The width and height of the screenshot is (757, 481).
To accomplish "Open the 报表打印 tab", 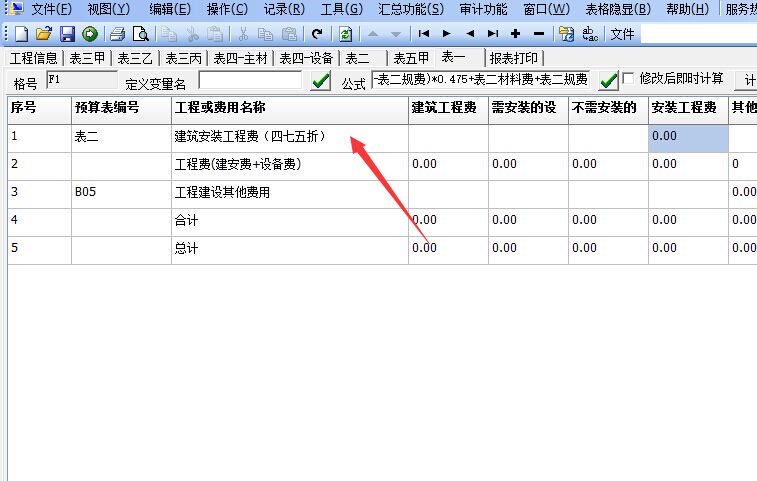I will click(514, 58).
